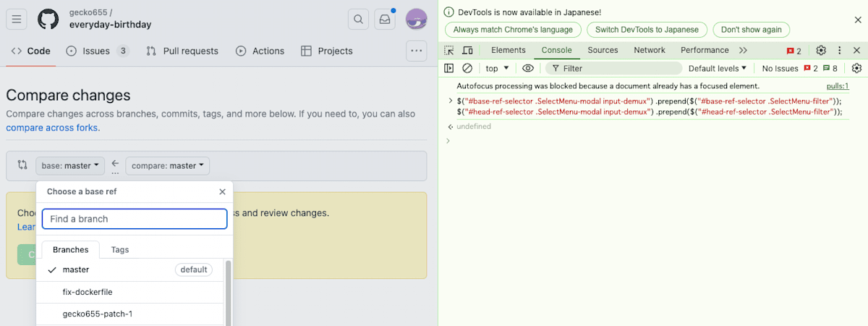Open the Default levels dropdown

718,68
